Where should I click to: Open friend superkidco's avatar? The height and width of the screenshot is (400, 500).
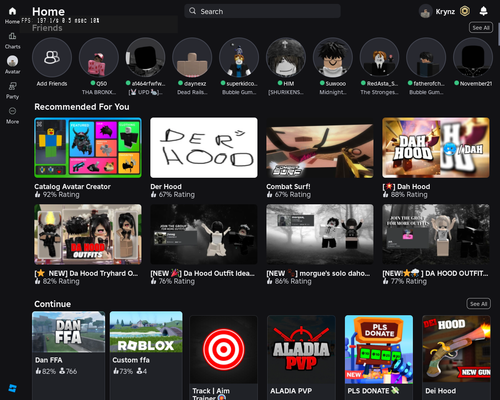pos(239,57)
